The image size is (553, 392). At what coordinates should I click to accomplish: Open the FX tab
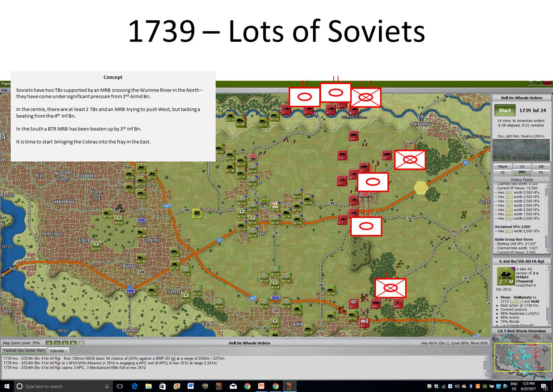[541, 173]
